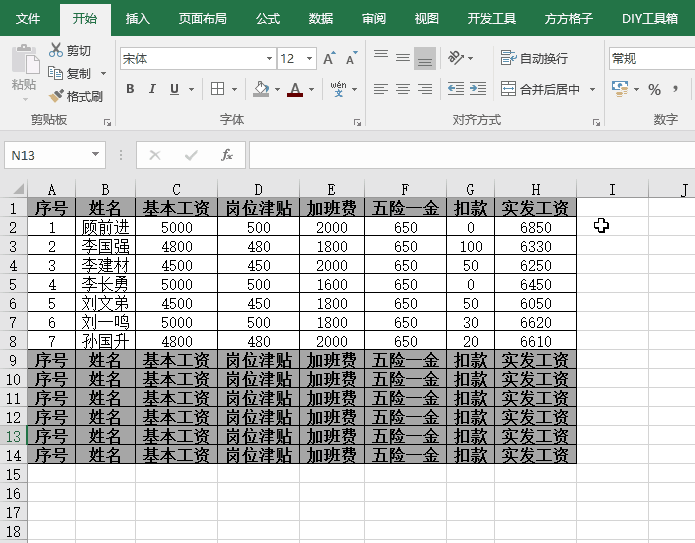695x543 pixels.
Task: Expand the borders dropdown arrow
Action: point(234,89)
